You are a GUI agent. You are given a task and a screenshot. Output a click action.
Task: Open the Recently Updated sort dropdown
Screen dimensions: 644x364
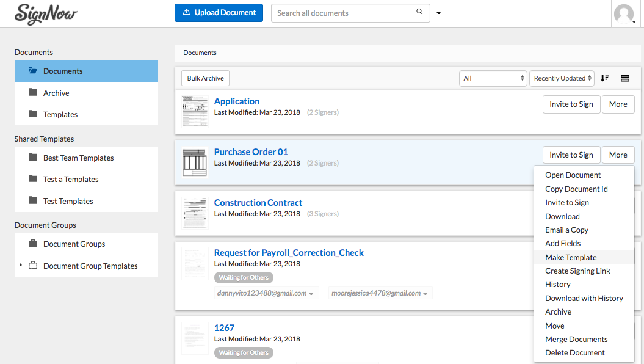(561, 78)
